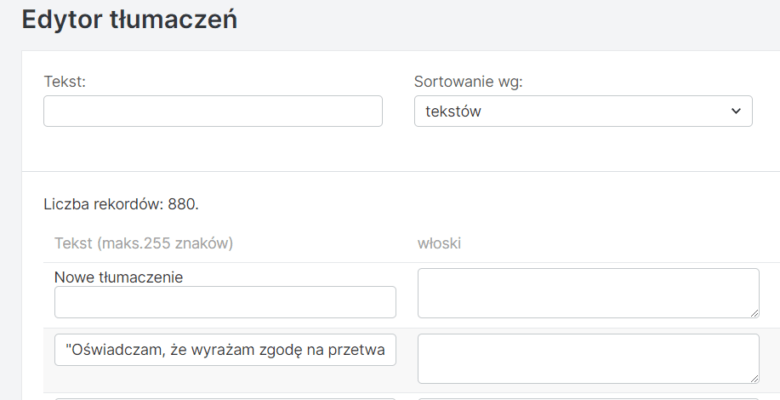Click the włoski textarea beside the Oświadczam text

pyautogui.click(x=587, y=358)
